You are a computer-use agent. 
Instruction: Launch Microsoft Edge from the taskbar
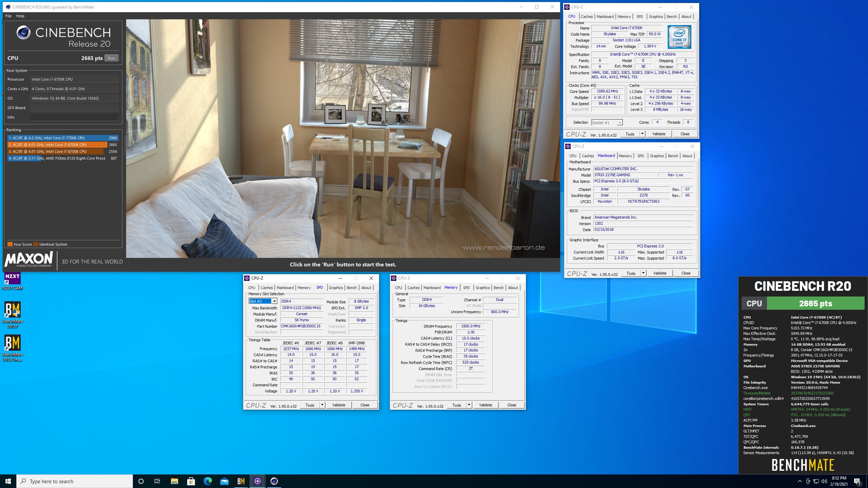208,481
